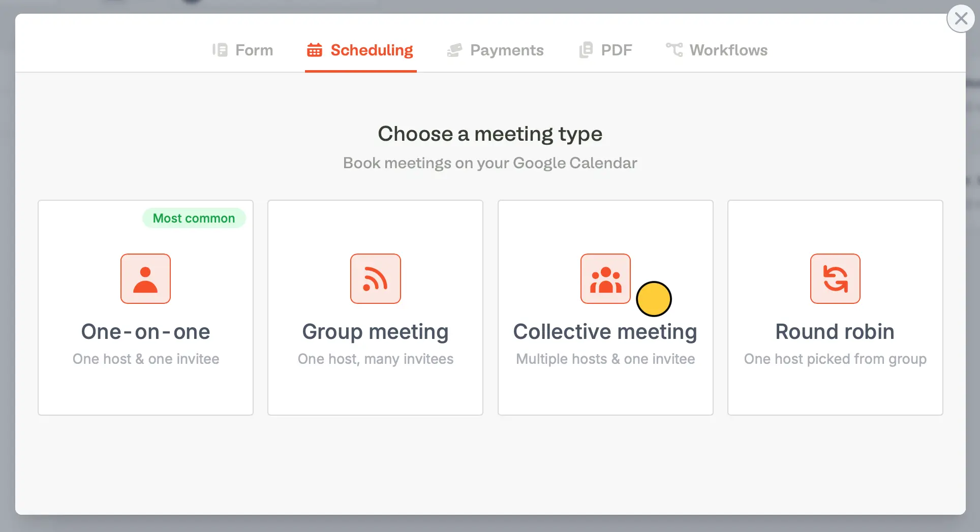Viewport: 980px width, 532px height.
Task: Pick the Group meeting card title
Action: click(376, 332)
